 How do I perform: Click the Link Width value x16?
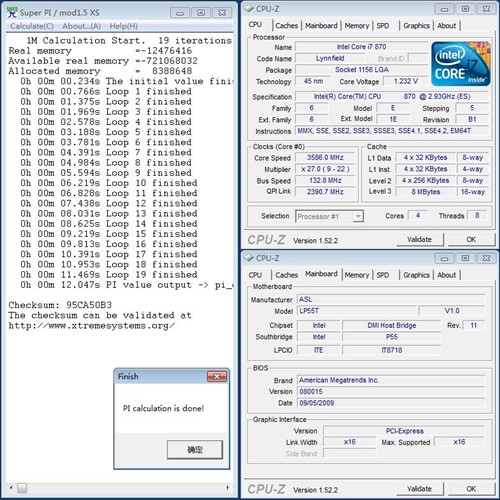pos(350,442)
